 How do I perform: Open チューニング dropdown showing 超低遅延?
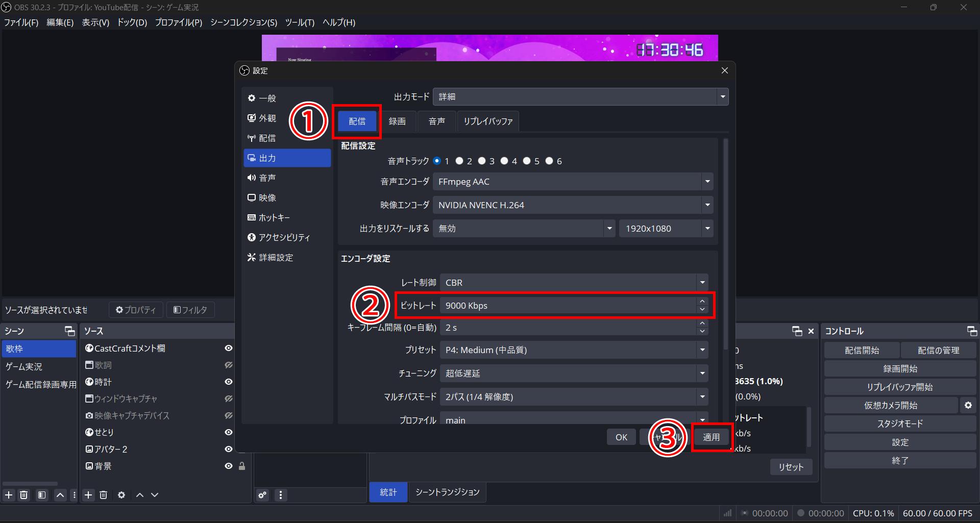(574, 373)
